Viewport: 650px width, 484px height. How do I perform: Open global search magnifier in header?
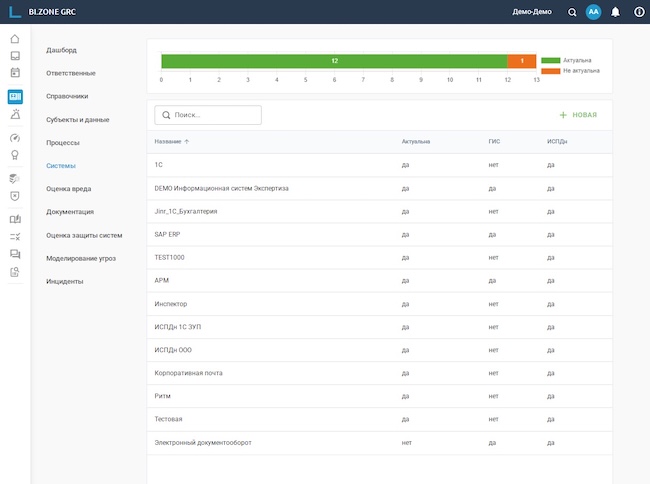(x=572, y=12)
